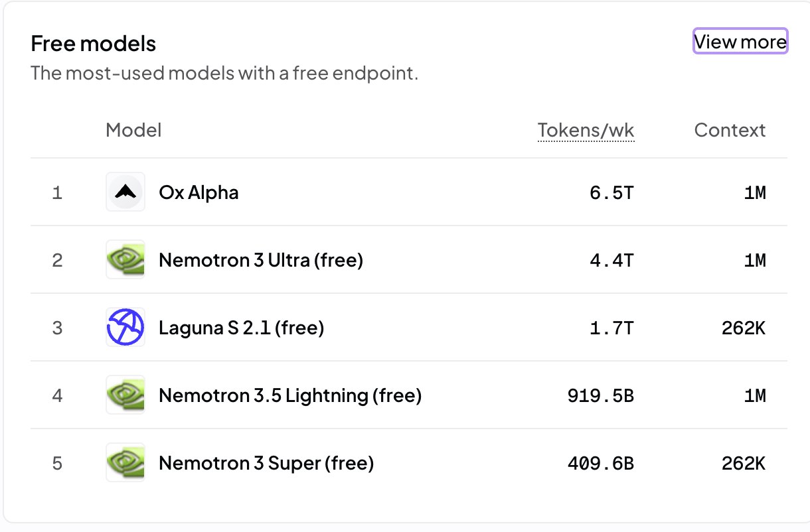This screenshot has width=810, height=532.
Task: Open Nemotron 3.5 Lightning (free) model
Action: (290, 396)
